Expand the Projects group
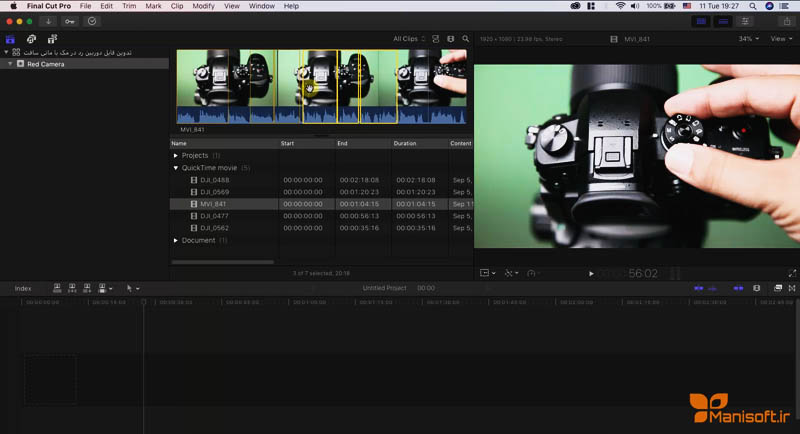Viewport: 800px width, 434px height. [x=176, y=156]
